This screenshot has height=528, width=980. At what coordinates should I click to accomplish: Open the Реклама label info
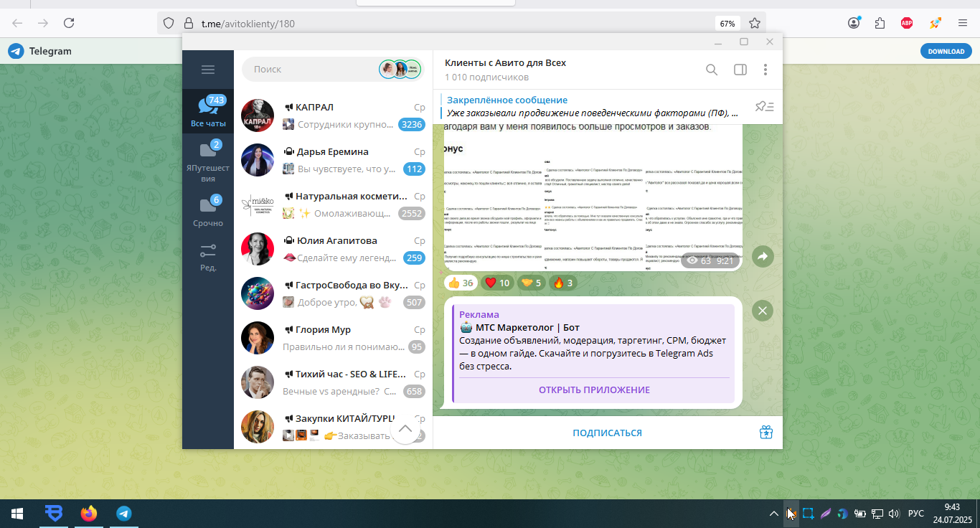pyautogui.click(x=479, y=314)
